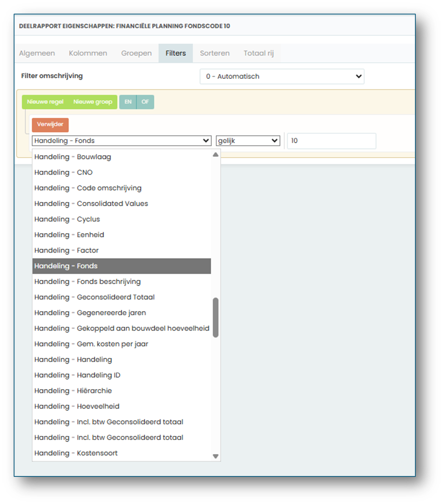Switch to the Totaal rij tab
Screen dimensions: 443x504
coord(259,53)
